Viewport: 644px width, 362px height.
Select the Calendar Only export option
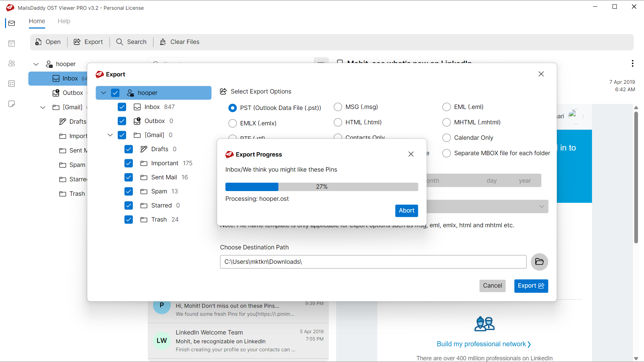point(446,138)
